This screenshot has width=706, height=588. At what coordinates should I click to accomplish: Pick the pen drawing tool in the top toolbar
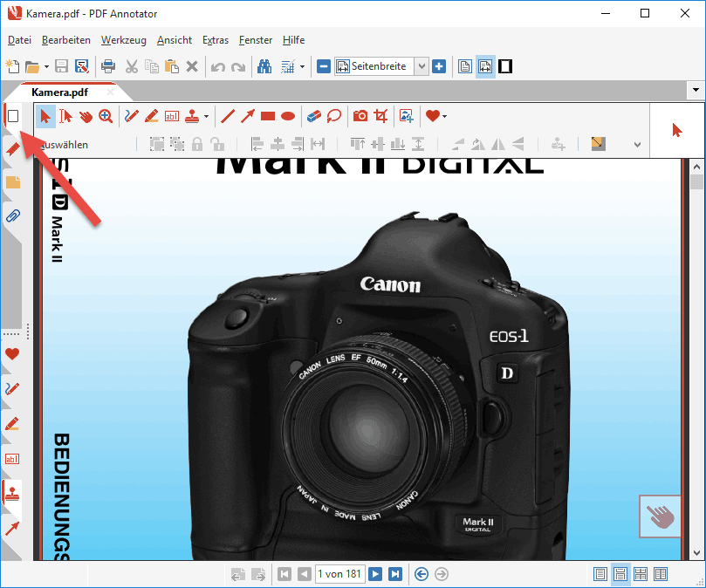coord(132,116)
